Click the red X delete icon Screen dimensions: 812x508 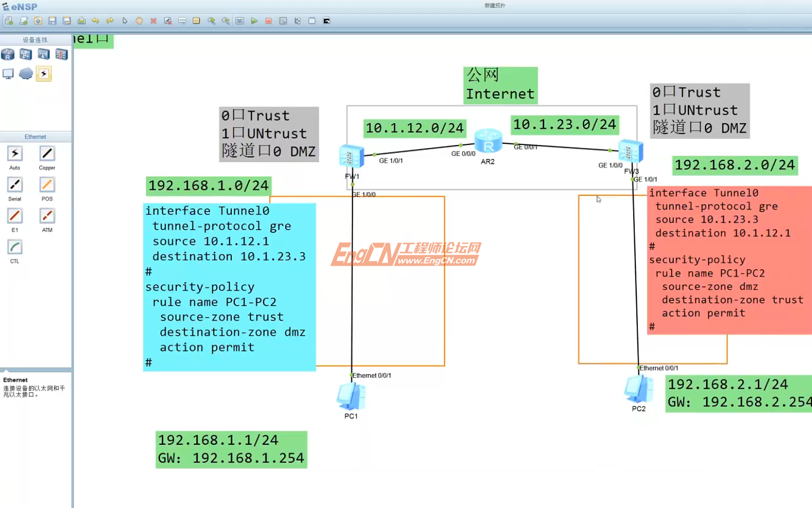point(154,21)
